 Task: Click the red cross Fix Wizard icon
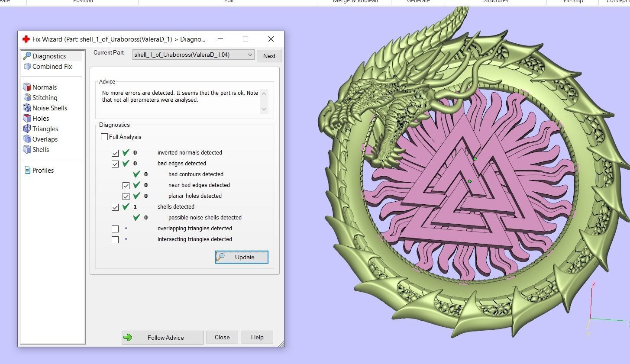click(26, 39)
